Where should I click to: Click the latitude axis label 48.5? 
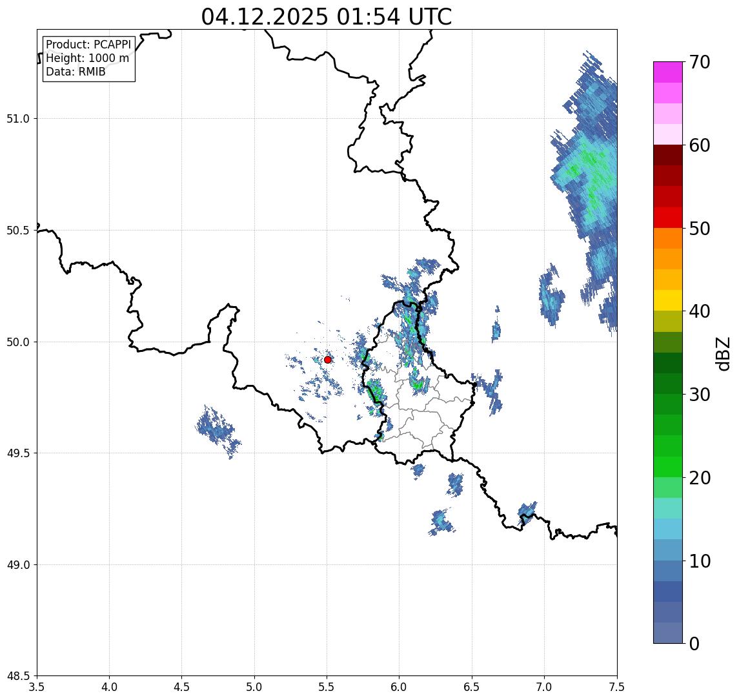18,676
